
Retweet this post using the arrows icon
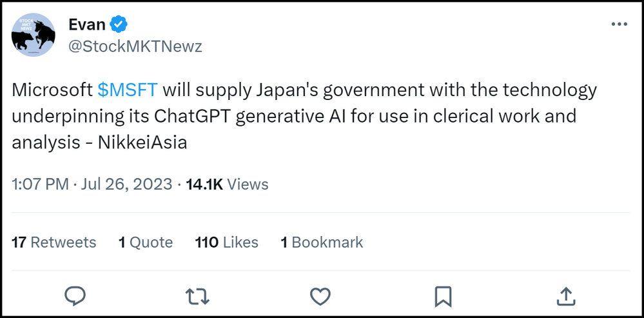197,296
